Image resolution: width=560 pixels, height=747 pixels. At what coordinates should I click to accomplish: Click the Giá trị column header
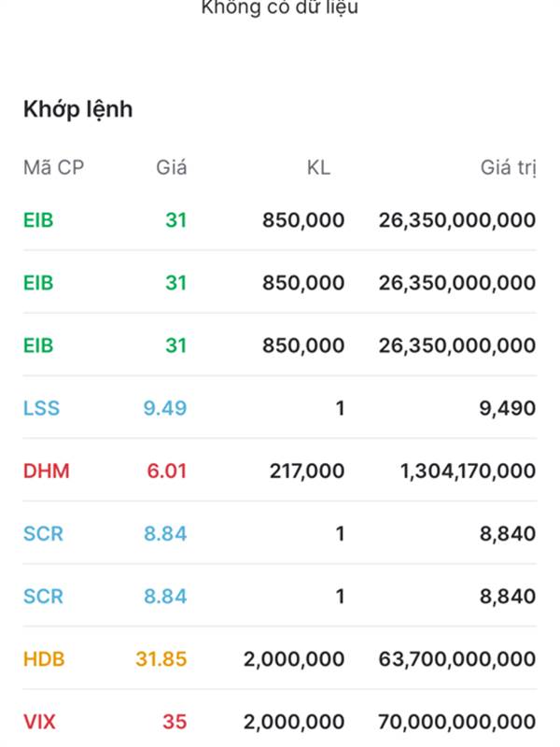click(509, 168)
